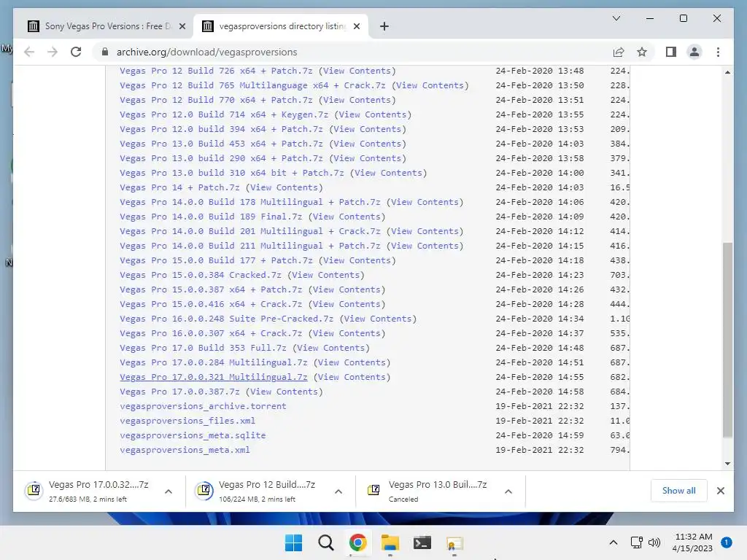Image resolution: width=747 pixels, height=560 pixels.
Task: Click the certificate app icon in the taskbar
Action: pyautogui.click(x=454, y=542)
